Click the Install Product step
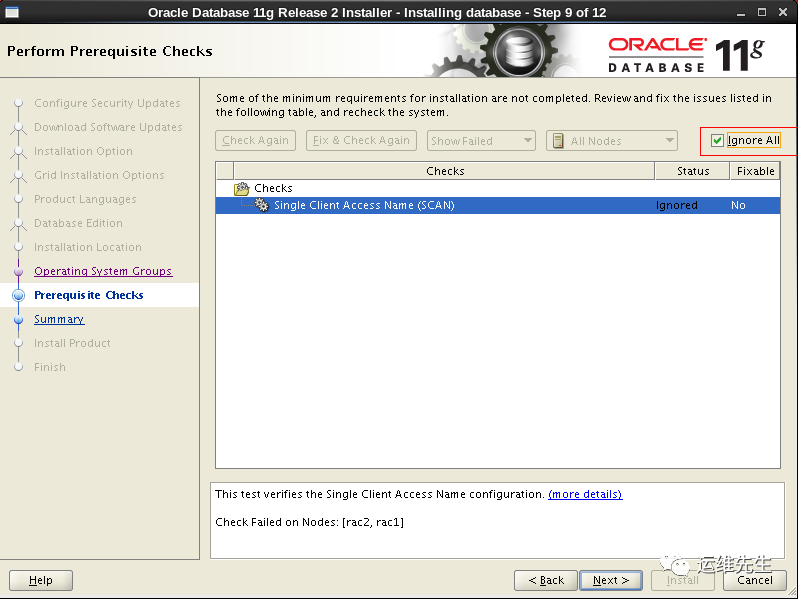Image resolution: width=798 pixels, height=599 pixels. [x=72, y=343]
